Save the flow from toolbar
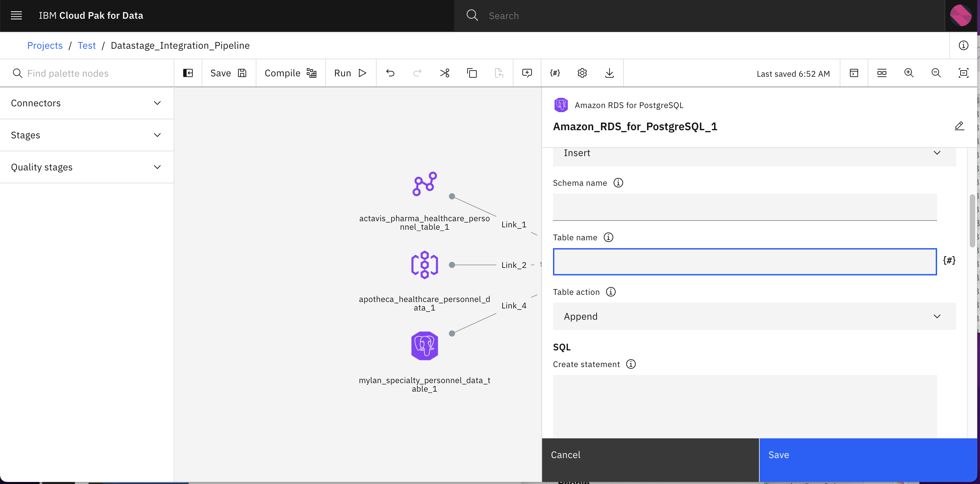Viewport: 980px width, 484px height. (228, 73)
